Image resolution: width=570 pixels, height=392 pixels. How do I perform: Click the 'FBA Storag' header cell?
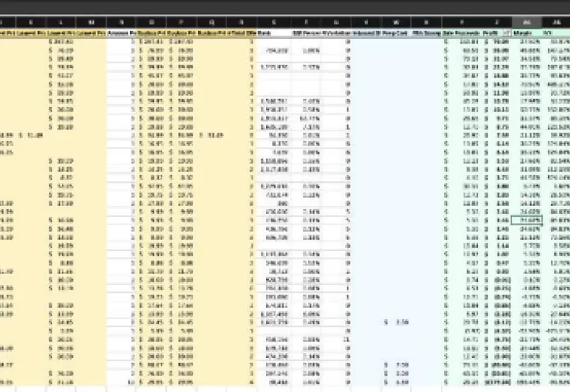pos(427,33)
